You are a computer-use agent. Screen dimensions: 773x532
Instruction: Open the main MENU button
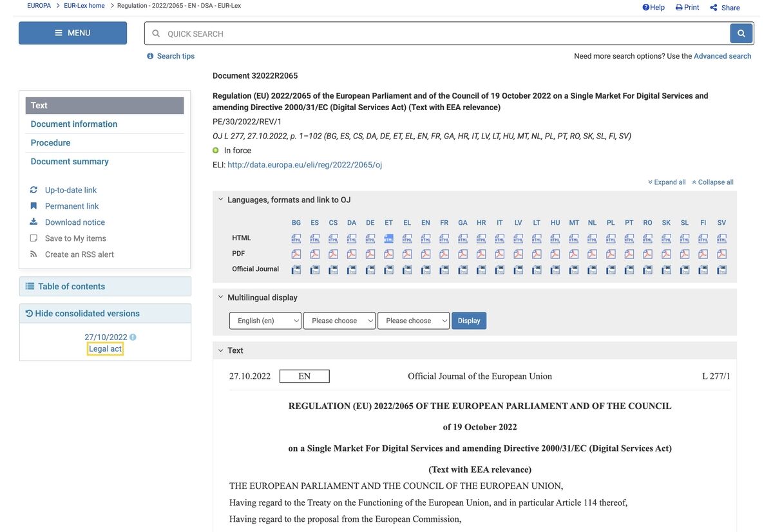tap(73, 33)
